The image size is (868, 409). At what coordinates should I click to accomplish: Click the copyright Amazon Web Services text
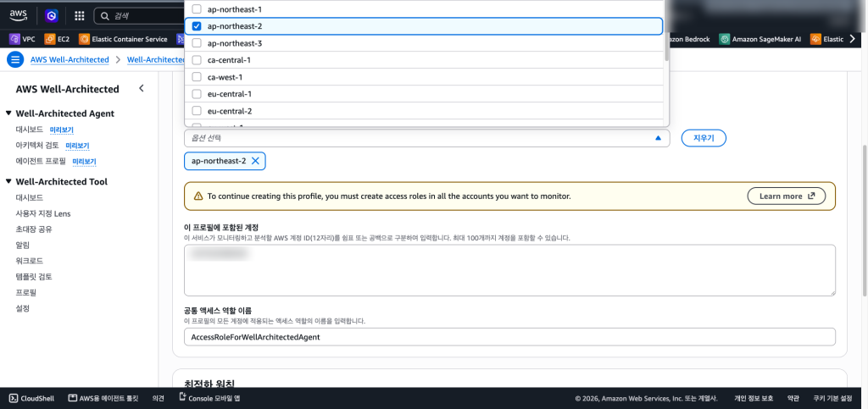[646, 398]
